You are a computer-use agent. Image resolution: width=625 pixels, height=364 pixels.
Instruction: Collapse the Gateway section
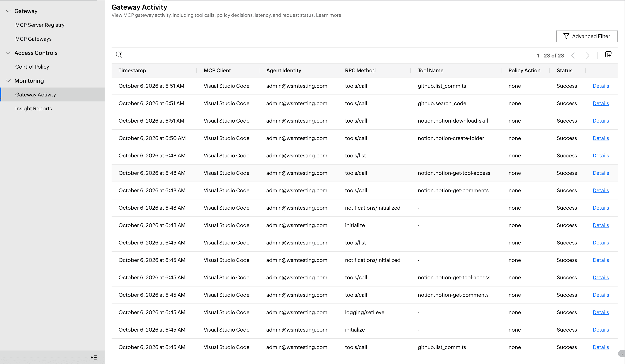8,11
